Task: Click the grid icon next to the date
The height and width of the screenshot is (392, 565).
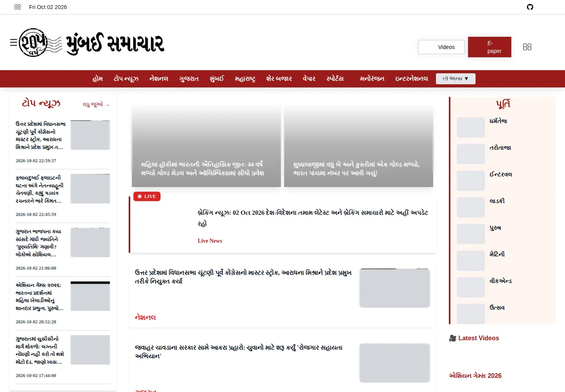Action: (18, 7)
